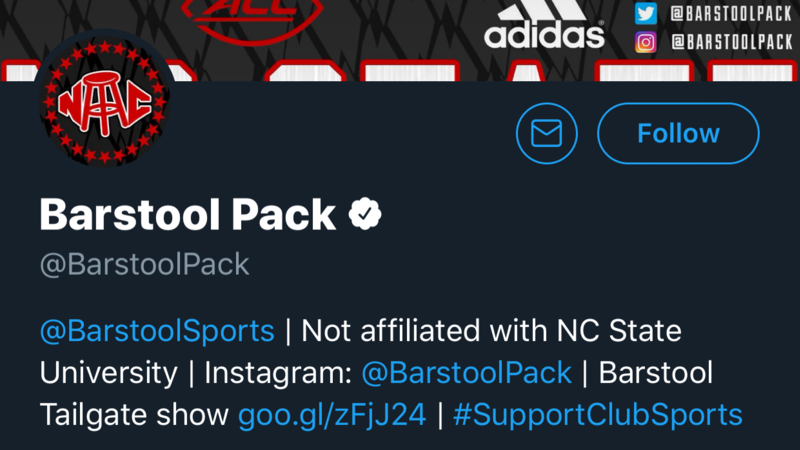The height and width of the screenshot is (450, 800).
Task: Open the @BarstoolSports mention link
Action: click(x=157, y=330)
